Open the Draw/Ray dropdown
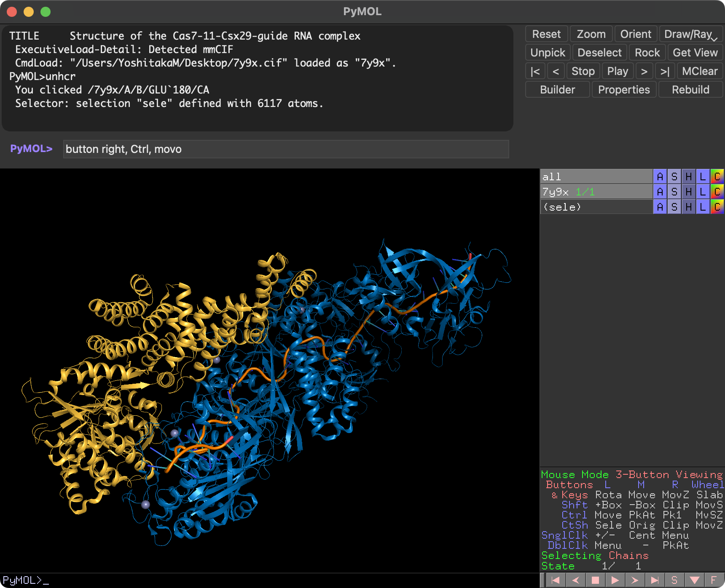Image resolution: width=725 pixels, height=588 pixels. coord(690,34)
